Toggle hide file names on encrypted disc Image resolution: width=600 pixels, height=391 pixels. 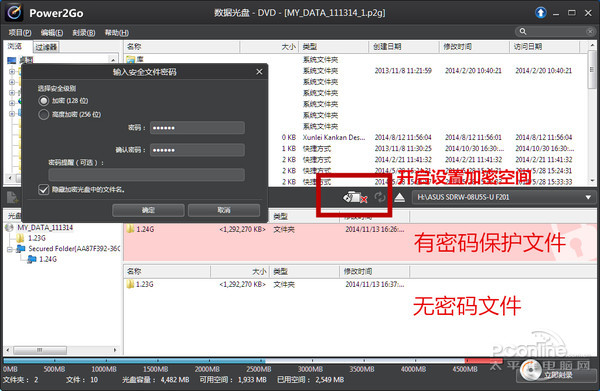point(44,189)
